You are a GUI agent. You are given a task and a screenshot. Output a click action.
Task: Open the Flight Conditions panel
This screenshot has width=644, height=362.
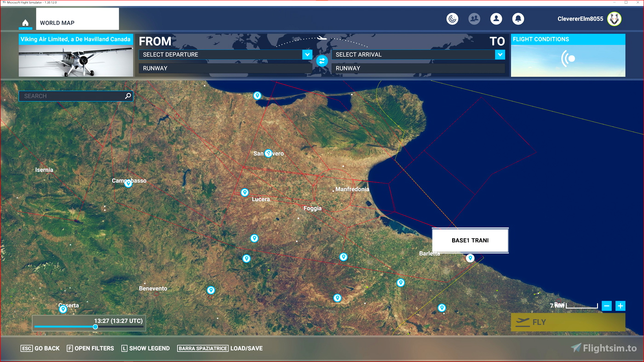click(x=568, y=55)
